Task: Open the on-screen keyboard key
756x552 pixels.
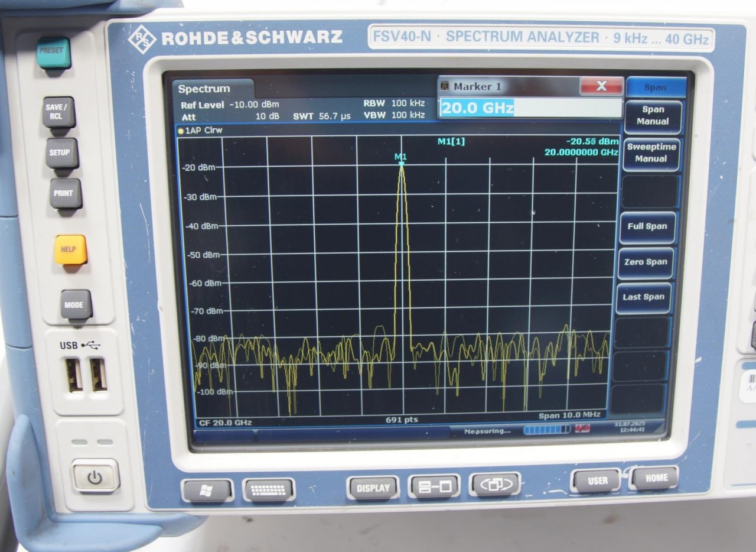Action: tap(269, 489)
